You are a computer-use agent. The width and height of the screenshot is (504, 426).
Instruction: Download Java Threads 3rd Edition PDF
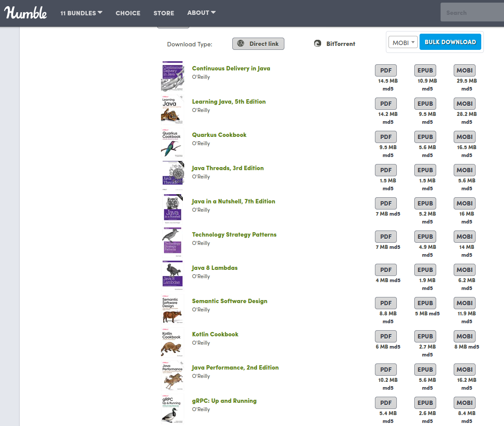pos(386,170)
